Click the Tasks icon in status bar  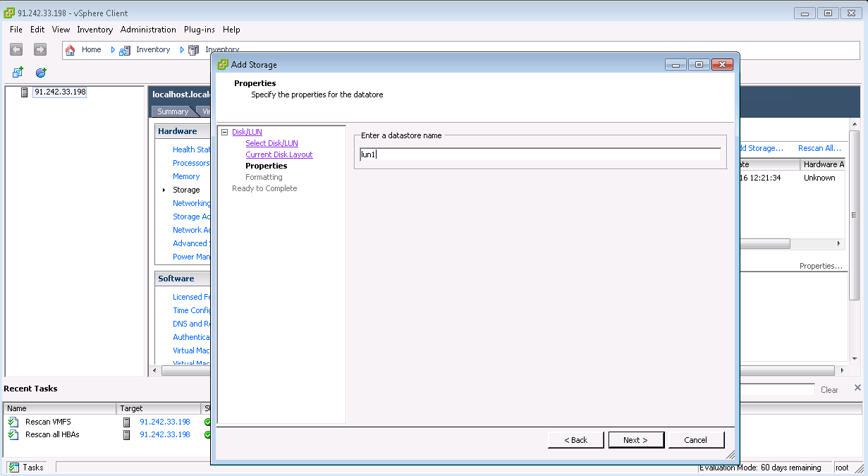14,468
